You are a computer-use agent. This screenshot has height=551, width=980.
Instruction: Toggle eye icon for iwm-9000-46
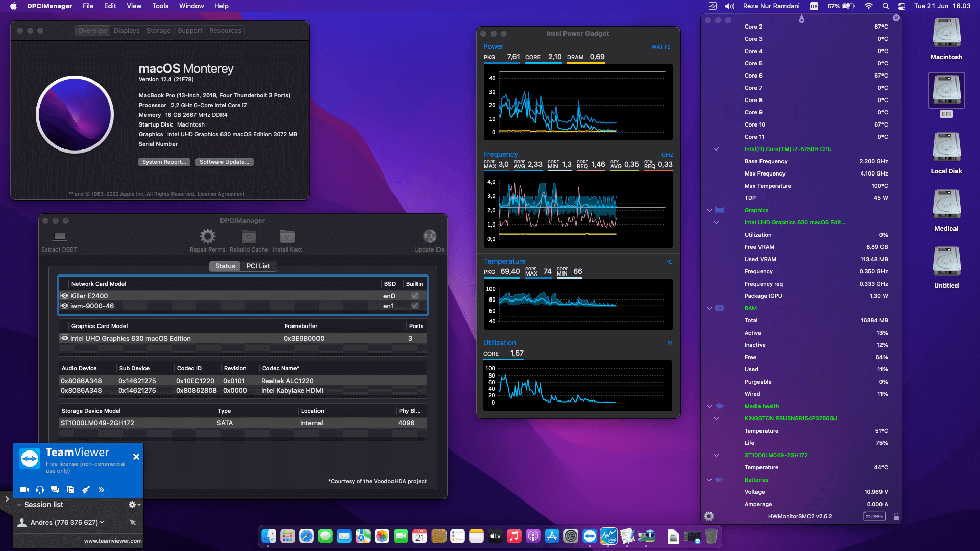point(65,306)
